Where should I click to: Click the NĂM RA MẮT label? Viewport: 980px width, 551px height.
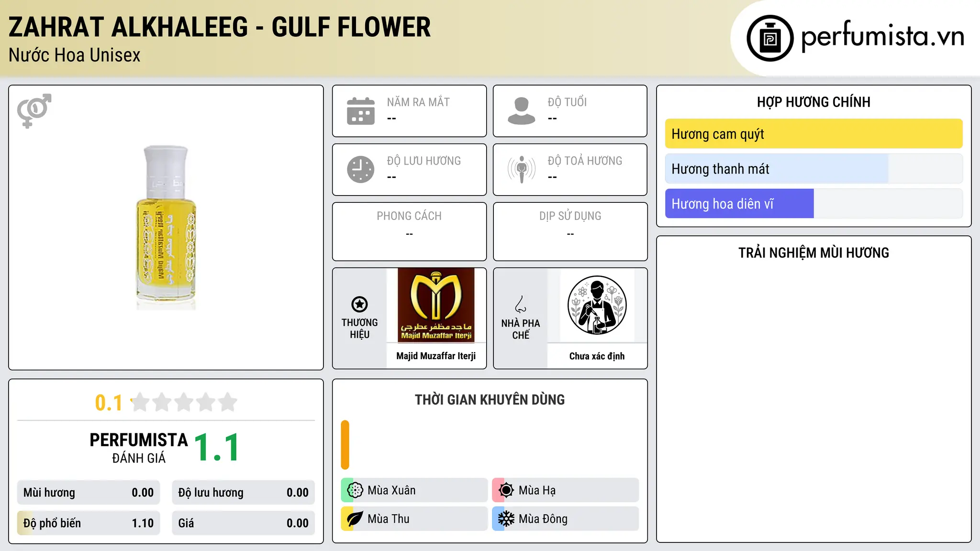click(x=418, y=102)
